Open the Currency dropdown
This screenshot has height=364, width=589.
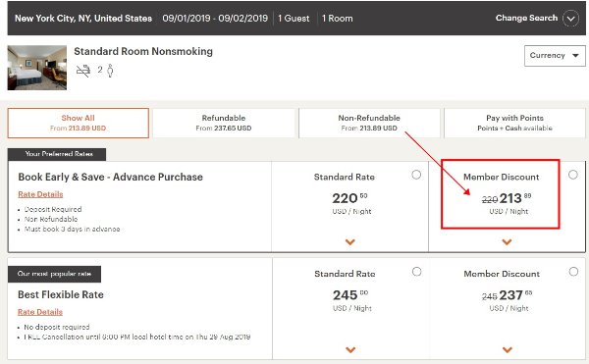point(555,56)
